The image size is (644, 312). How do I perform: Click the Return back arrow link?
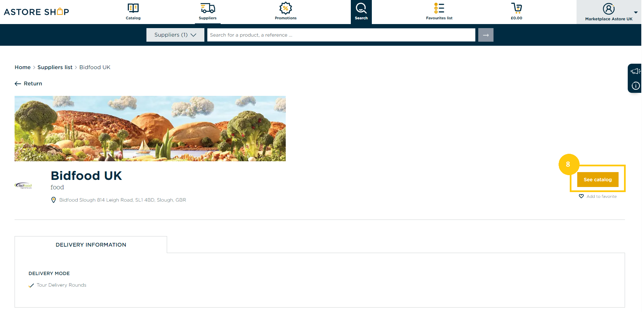point(28,84)
